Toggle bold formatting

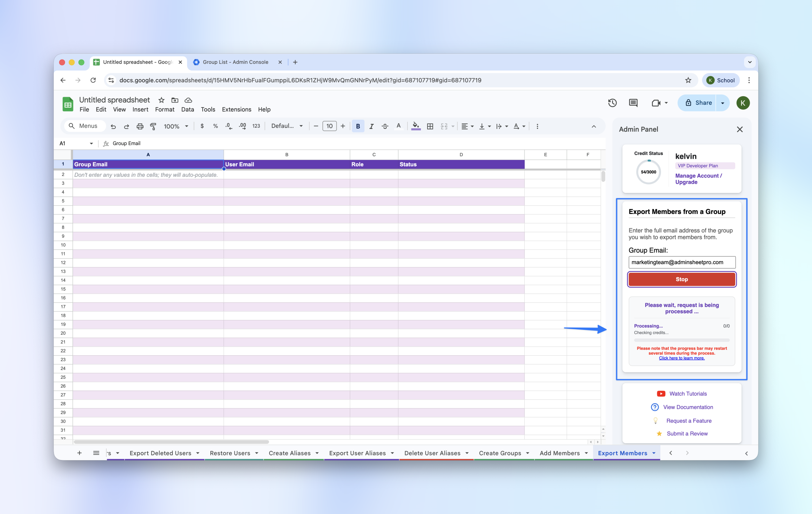click(x=358, y=126)
